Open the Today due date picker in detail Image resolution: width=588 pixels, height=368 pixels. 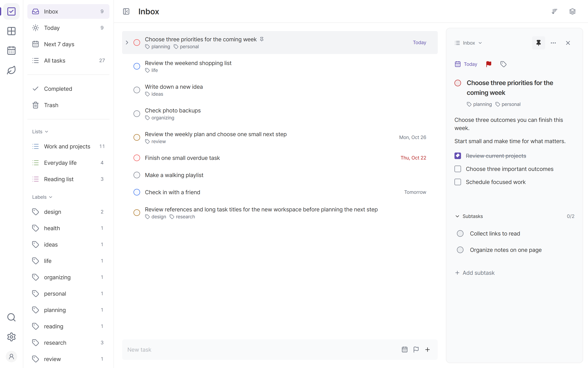[466, 64]
